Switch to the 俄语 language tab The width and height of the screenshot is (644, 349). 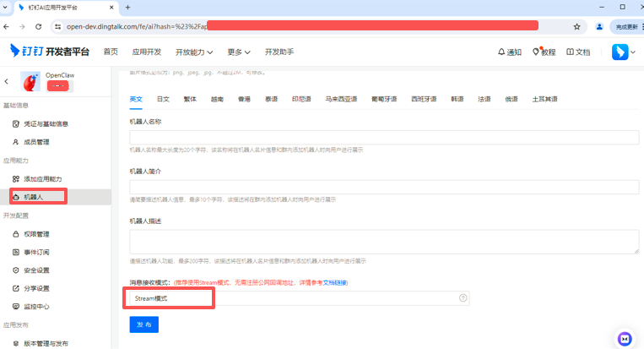511,99
